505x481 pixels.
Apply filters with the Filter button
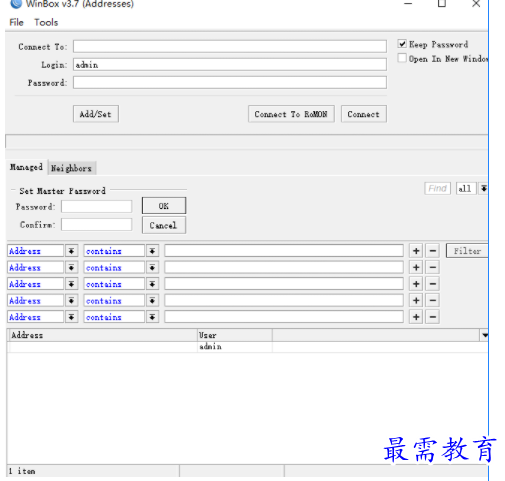point(467,251)
